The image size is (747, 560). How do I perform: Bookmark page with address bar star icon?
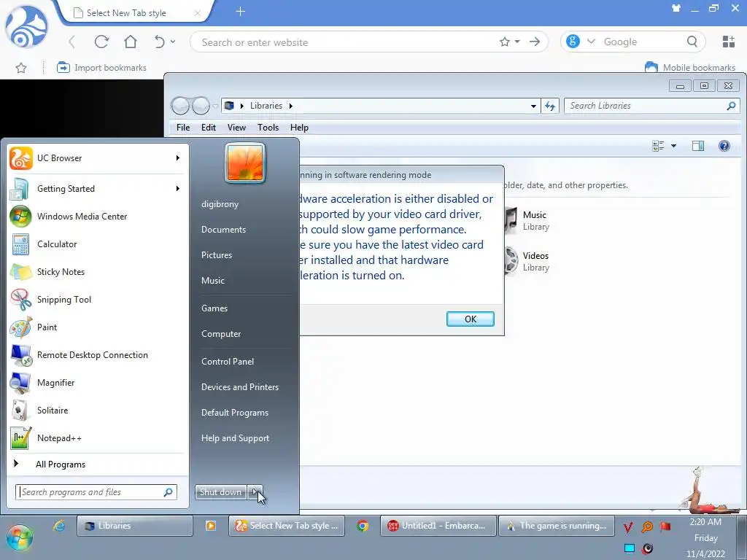(x=505, y=42)
